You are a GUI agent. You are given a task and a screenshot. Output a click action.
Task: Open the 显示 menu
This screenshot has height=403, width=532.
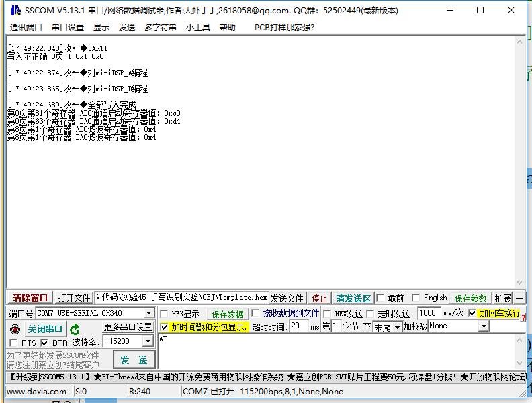101,27
